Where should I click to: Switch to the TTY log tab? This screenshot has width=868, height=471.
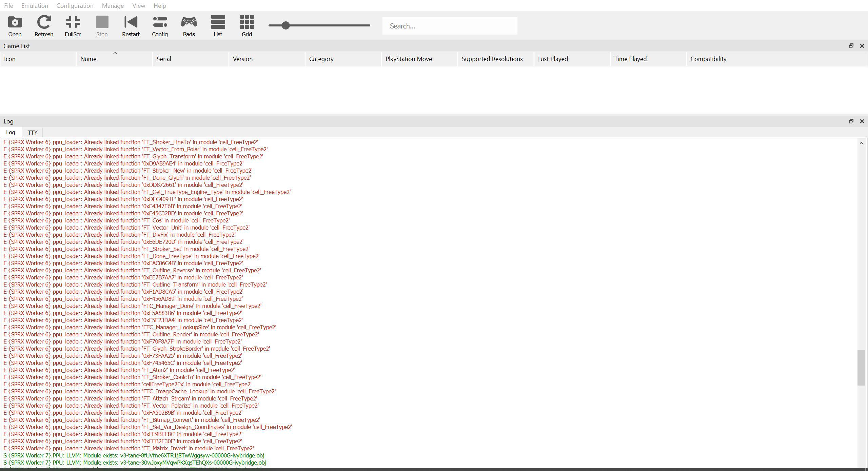[x=33, y=133]
